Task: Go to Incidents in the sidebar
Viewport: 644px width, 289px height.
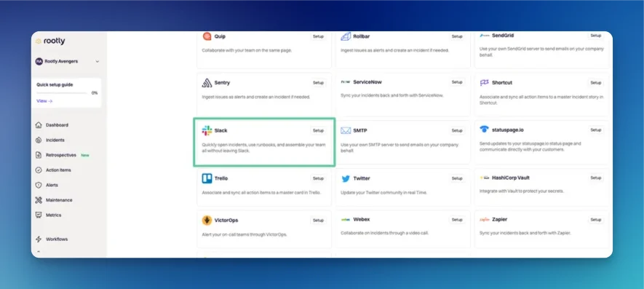Action: coord(55,140)
